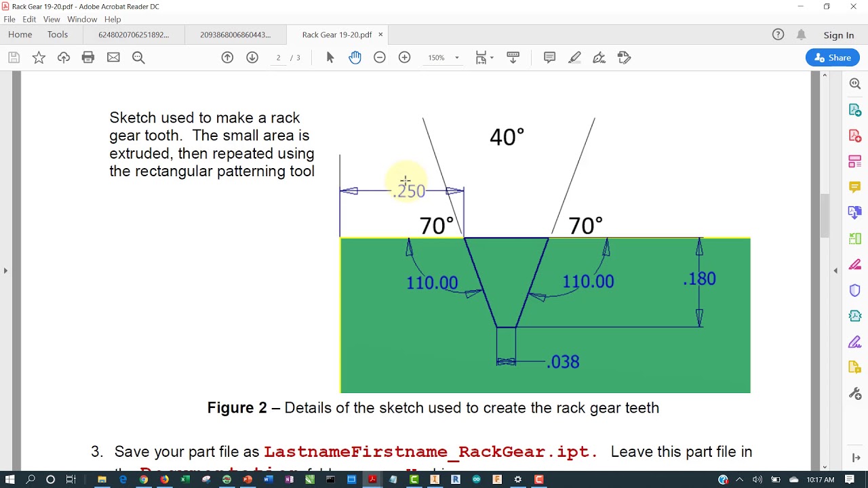
Task: Click the .180 dimension value
Action: pyautogui.click(x=699, y=279)
